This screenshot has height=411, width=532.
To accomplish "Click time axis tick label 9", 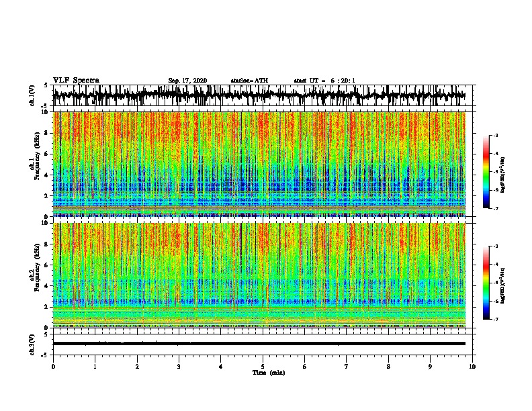I will coord(431,367).
